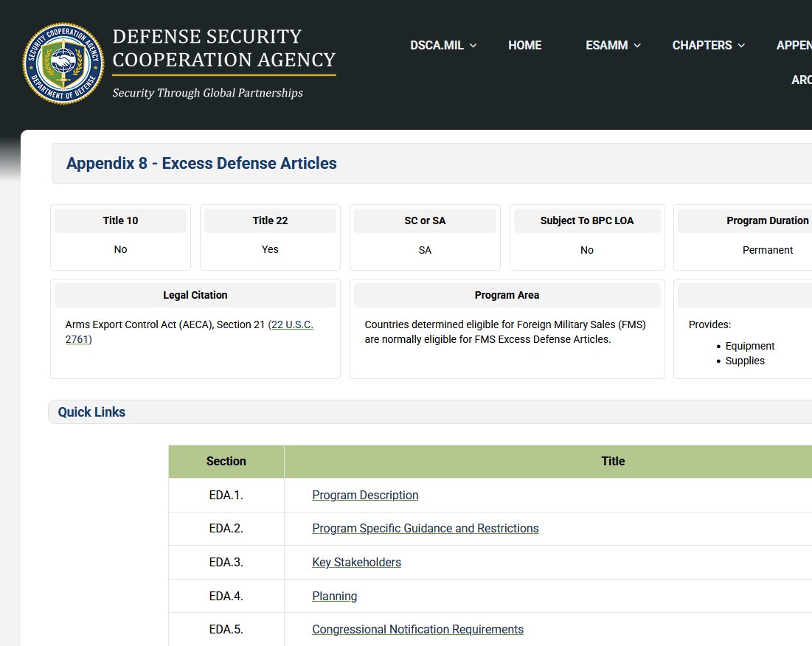
Task: Click the EDA.5. section cell
Action: click(x=226, y=630)
